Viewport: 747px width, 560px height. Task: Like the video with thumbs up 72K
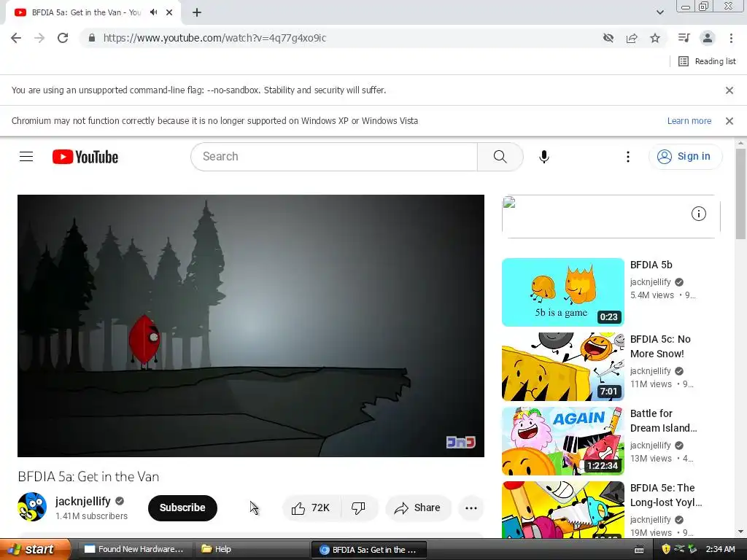pos(311,508)
